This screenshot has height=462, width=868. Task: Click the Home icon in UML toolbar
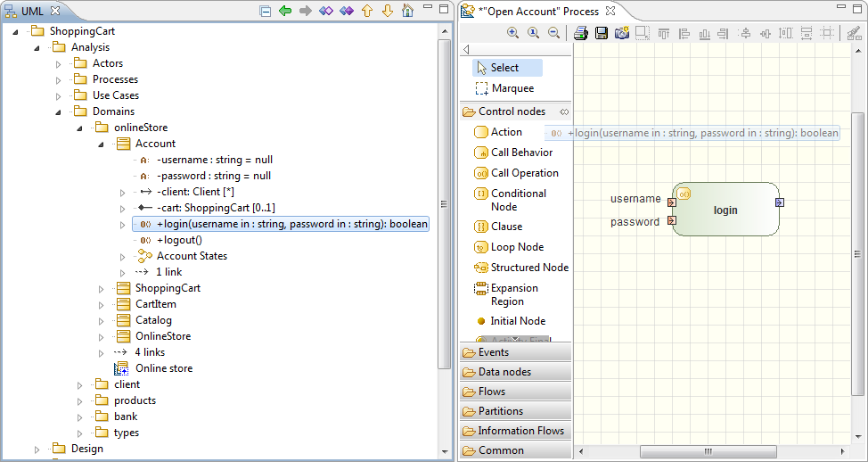click(x=407, y=11)
